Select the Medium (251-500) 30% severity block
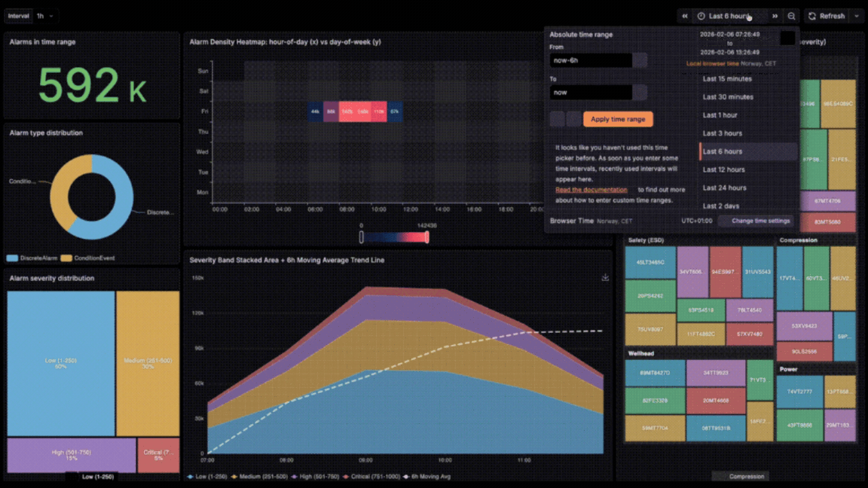The height and width of the screenshot is (488, 868). point(148,364)
